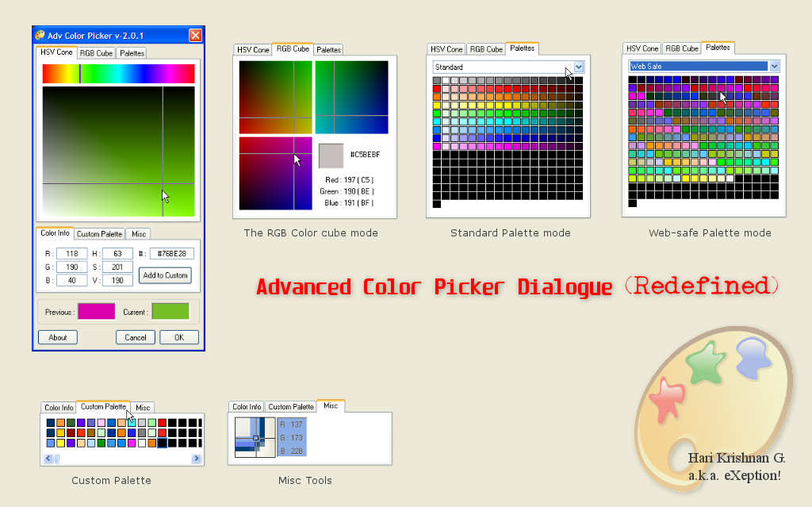Pick the white swatch in the Custom Palette grid
Screen dimensions: 812x507
point(142,443)
